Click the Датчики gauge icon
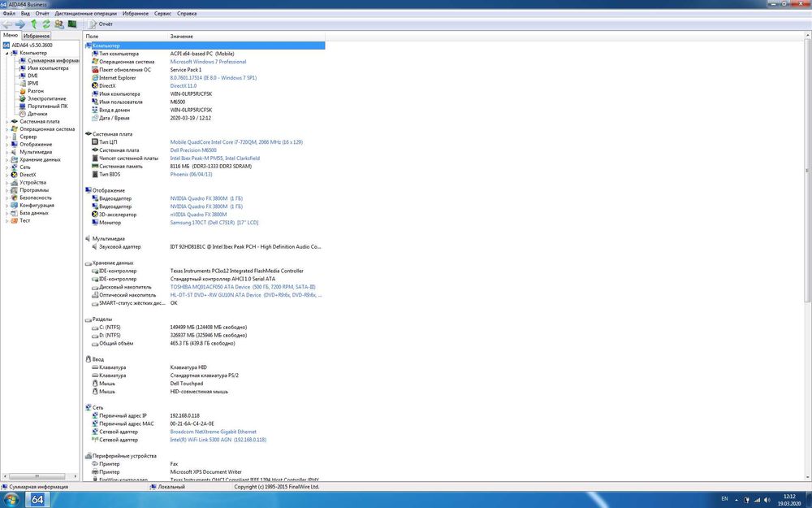The width and height of the screenshot is (812, 508). 22,114
